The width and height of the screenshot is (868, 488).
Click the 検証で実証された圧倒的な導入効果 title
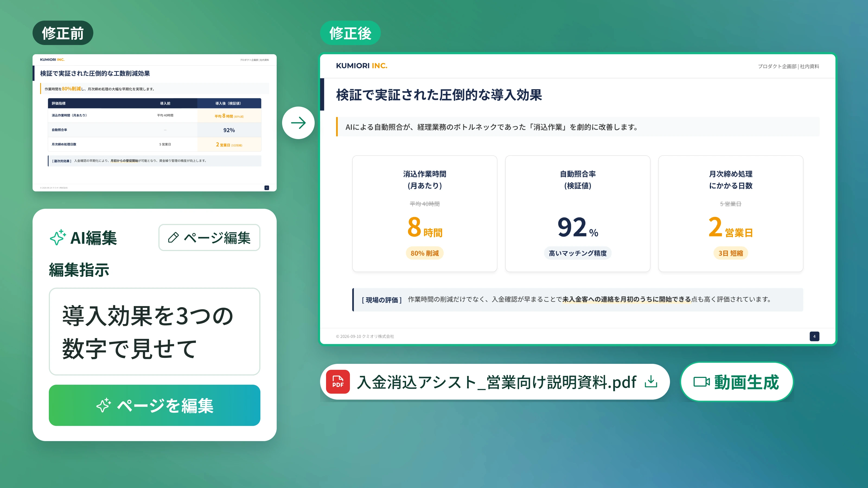439,95
